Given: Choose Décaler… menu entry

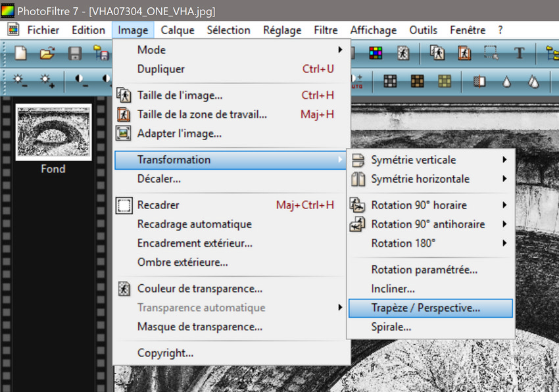Looking at the screenshot, I should pyautogui.click(x=231, y=179).
